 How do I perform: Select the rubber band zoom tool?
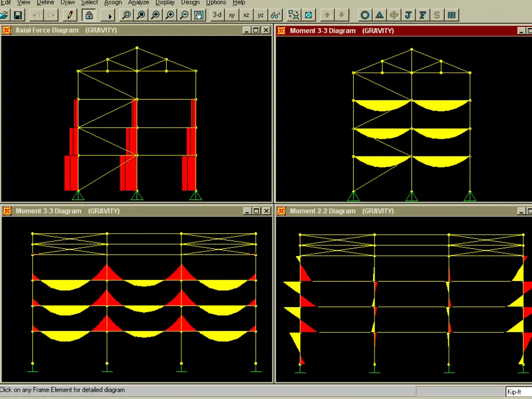(126, 15)
